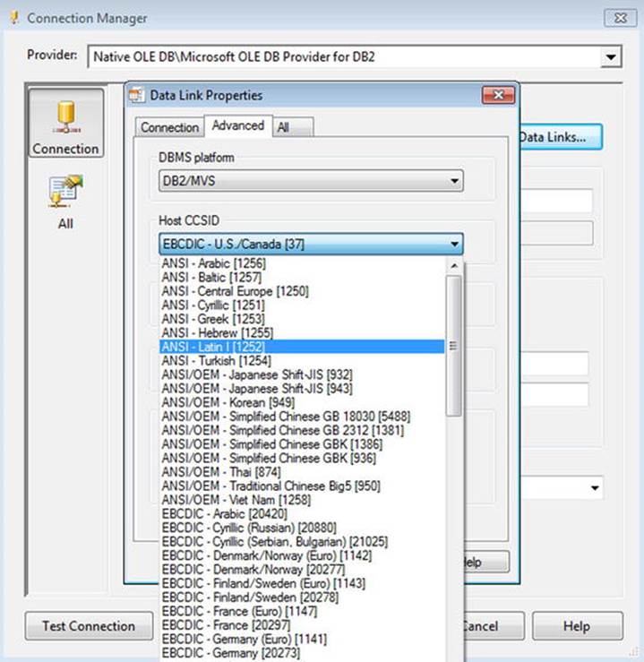Choose ANSI/OEM - Japanese Shift-JIS [932]
This screenshot has height=662, width=644.
[x=302, y=374]
